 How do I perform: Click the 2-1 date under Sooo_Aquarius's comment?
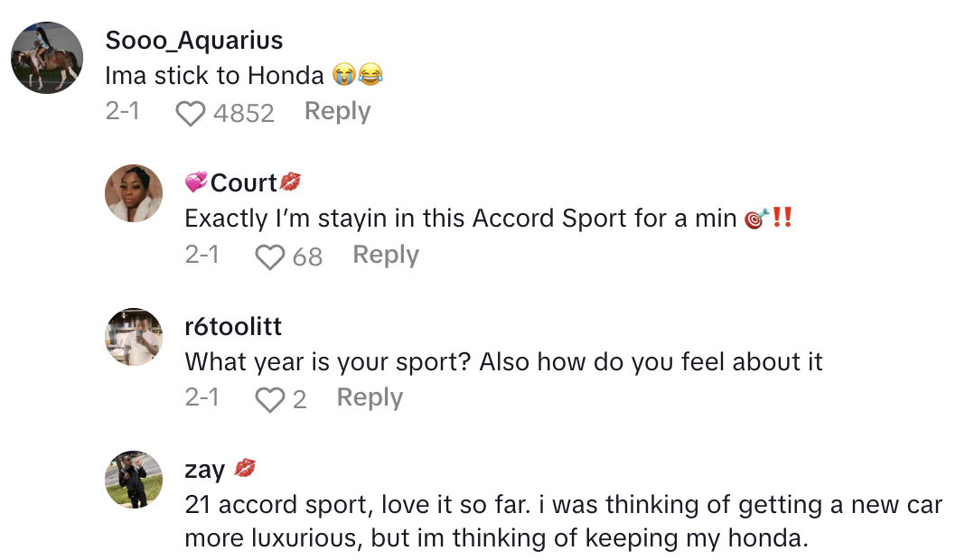click(122, 112)
